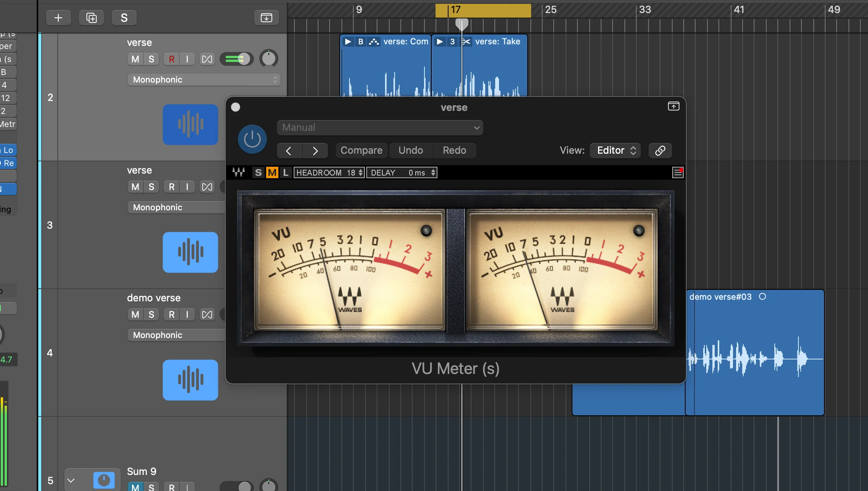Enable record arm on the verse track
This screenshot has height=491, width=868.
tap(172, 59)
